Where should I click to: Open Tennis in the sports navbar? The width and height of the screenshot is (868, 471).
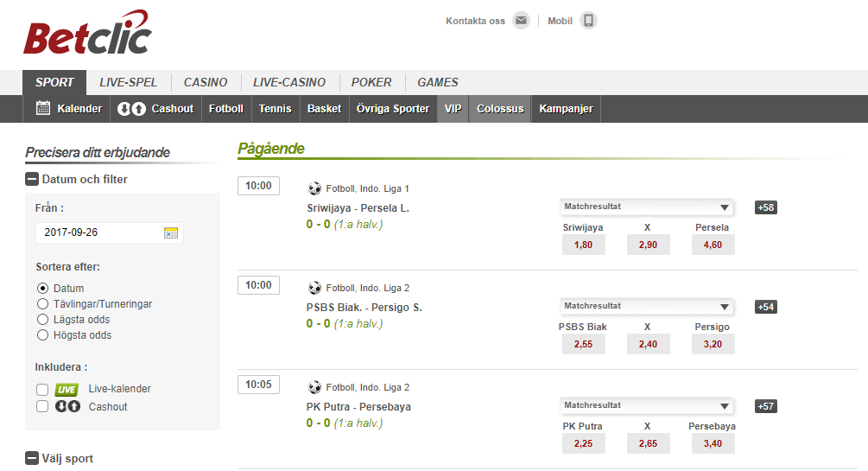point(276,109)
